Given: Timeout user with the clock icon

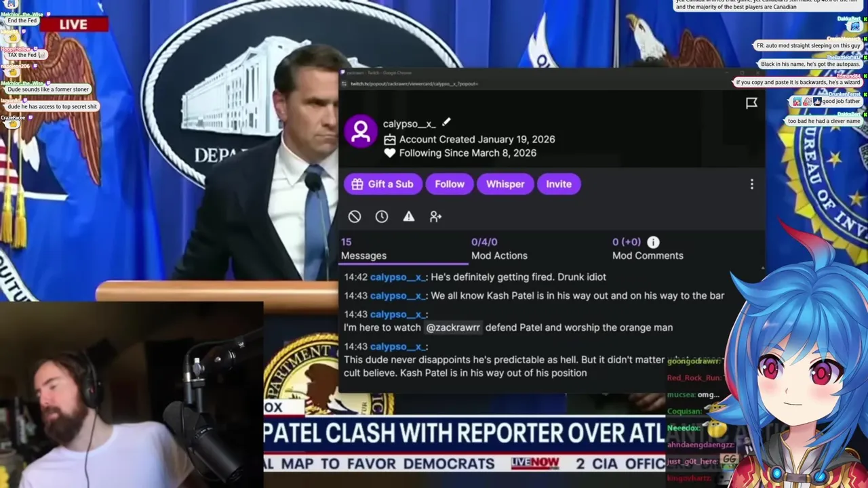Looking at the screenshot, I should [382, 216].
